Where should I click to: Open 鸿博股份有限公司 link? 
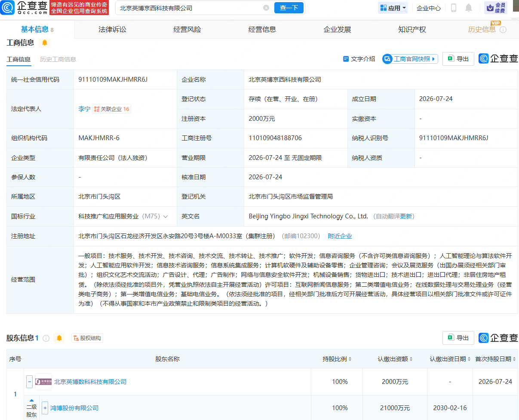[x=74, y=408]
